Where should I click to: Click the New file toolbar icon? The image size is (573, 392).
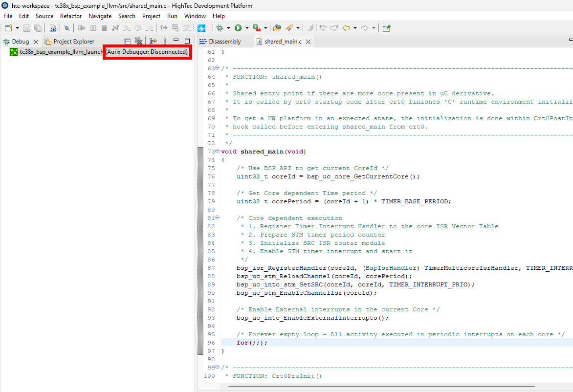(x=8, y=28)
